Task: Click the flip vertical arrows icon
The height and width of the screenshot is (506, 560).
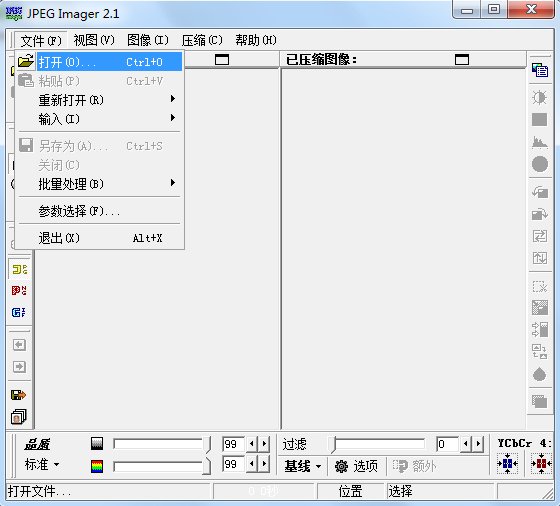Action: [x=540, y=257]
